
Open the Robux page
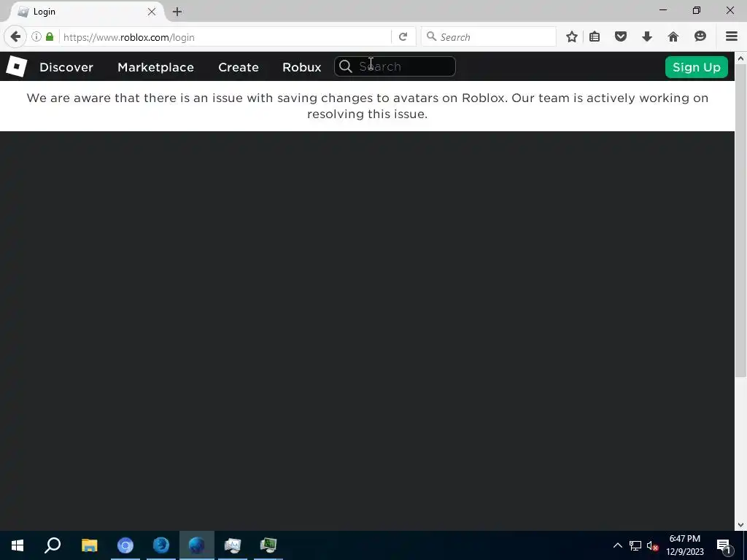(301, 67)
